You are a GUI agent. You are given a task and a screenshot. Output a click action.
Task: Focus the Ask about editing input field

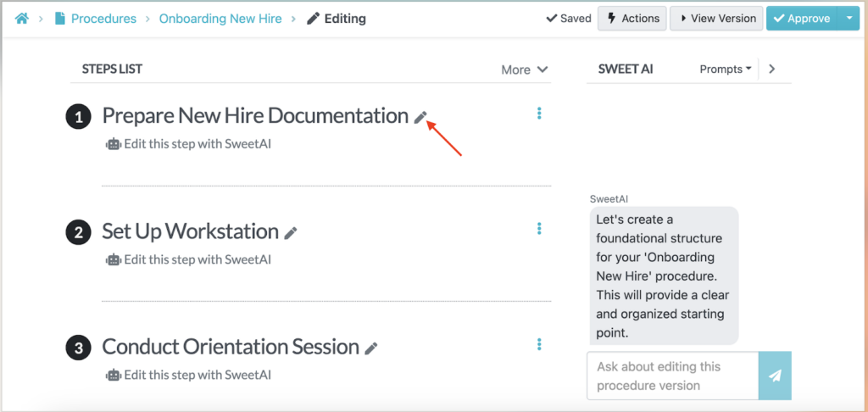tap(672, 376)
